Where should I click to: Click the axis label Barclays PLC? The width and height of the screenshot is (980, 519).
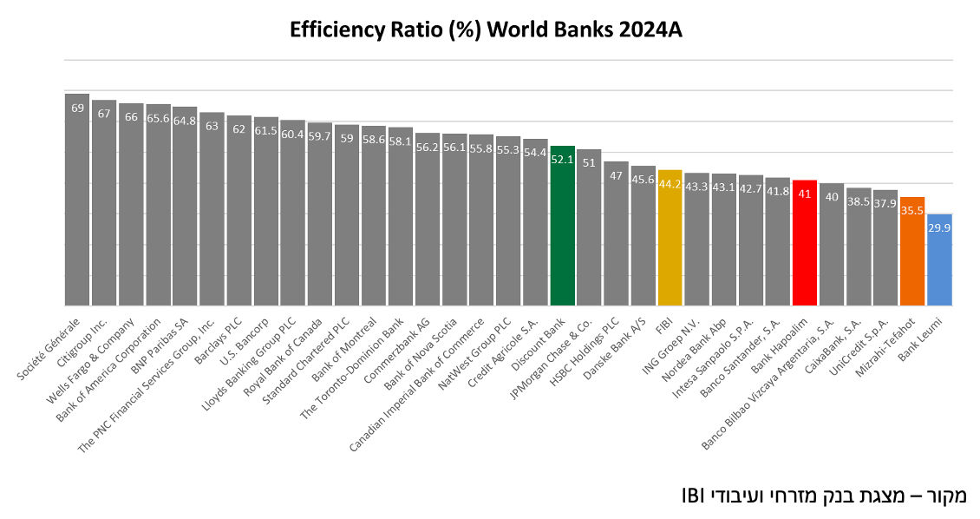click(x=219, y=341)
